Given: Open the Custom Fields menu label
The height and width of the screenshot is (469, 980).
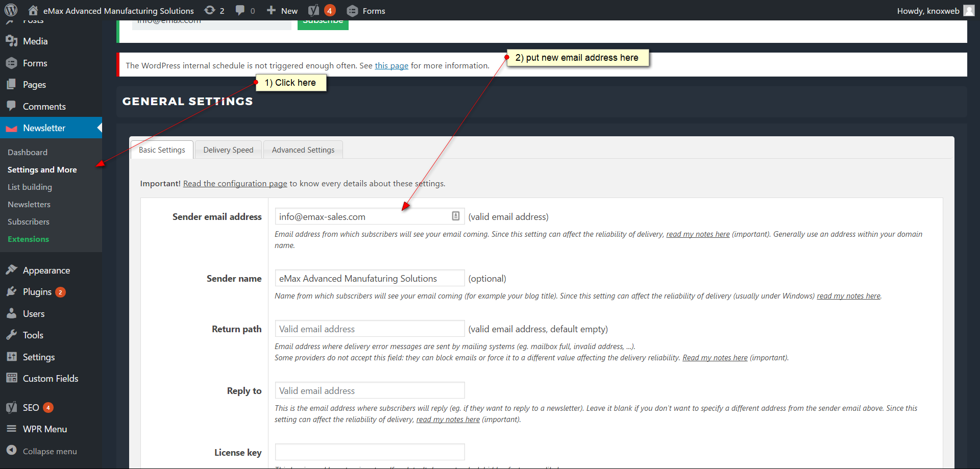Looking at the screenshot, I should point(51,379).
